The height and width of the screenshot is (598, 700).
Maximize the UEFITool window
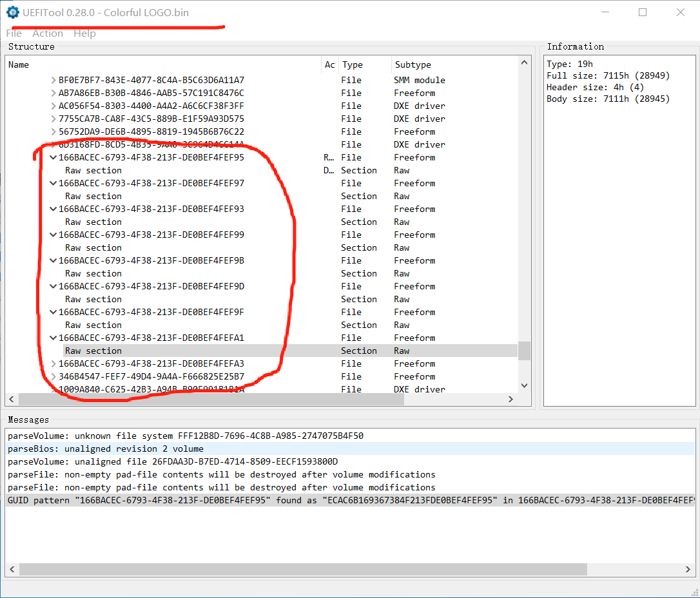coord(643,12)
